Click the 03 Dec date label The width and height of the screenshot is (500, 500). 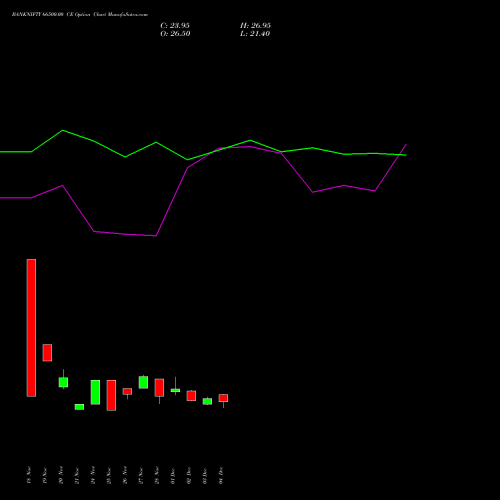(205, 475)
